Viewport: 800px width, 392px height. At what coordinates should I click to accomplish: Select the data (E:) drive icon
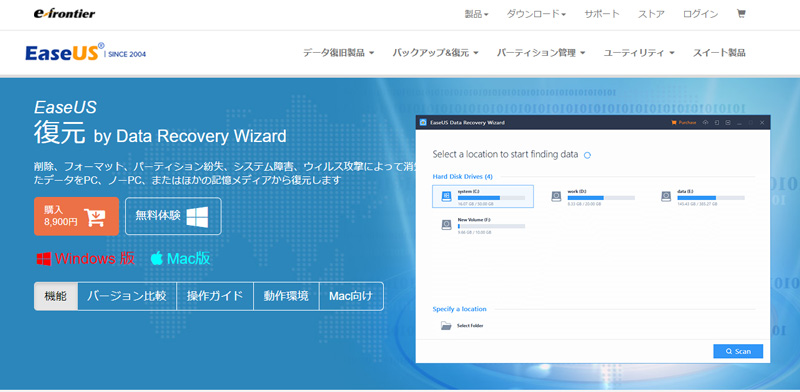coord(666,197)
